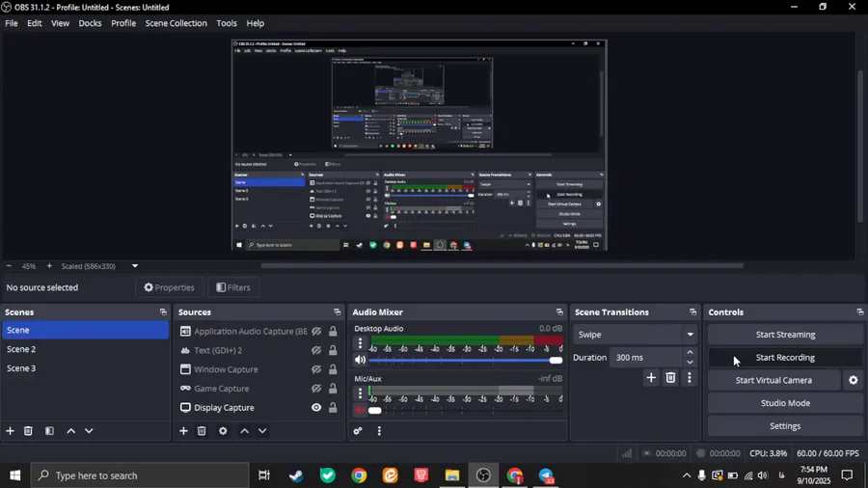Open advanced audio properties gears icon
Image resolution: width=868 pixels, height=488 pixels.
click(358, 430)
